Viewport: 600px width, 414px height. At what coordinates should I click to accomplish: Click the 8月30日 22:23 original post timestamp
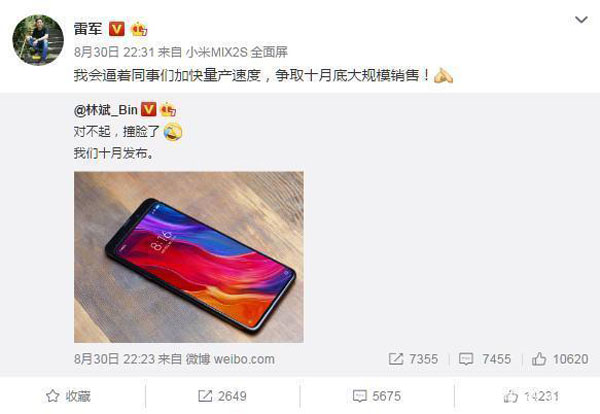click(x=114, y=359)
